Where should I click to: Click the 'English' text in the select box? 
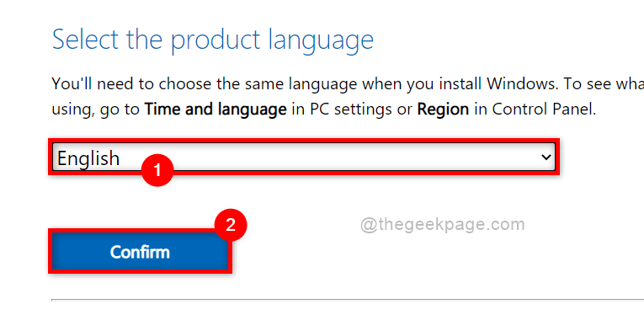coord(88,158)
